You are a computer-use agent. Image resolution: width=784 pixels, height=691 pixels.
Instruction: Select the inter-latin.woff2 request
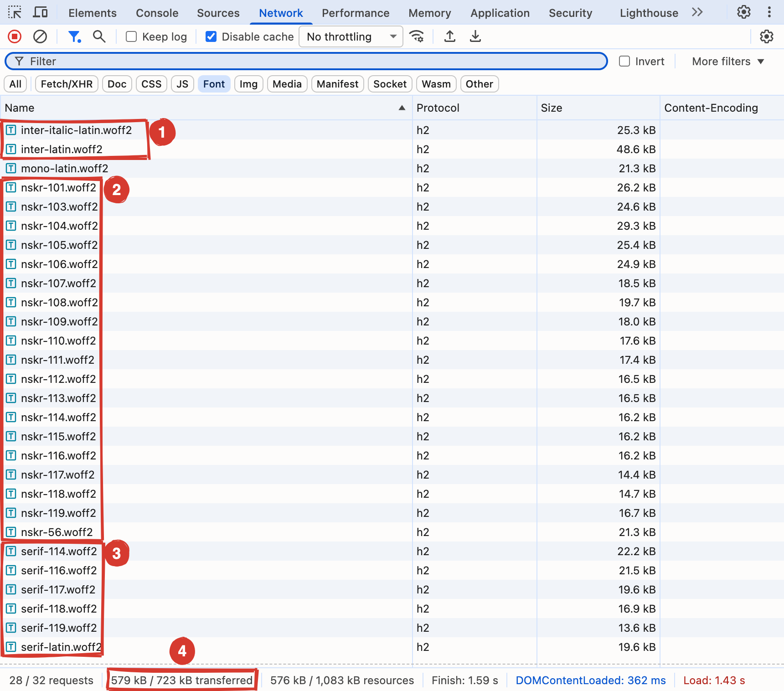coord(62,149)
